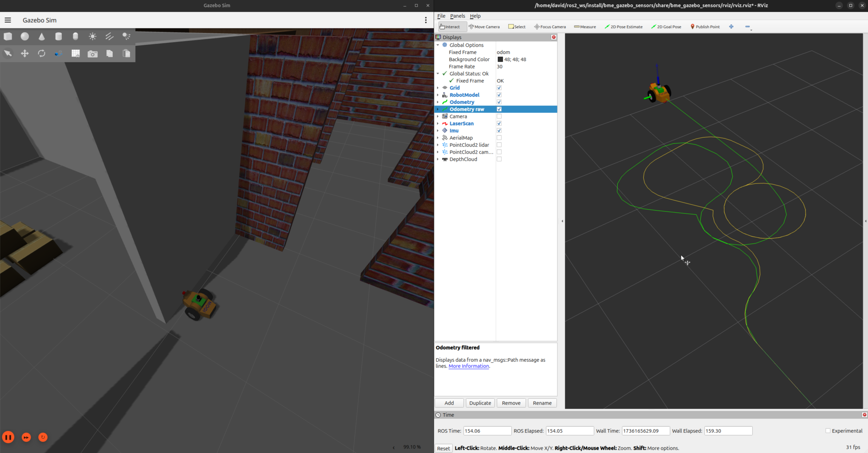Click the Duplicate button
868x453 pixels.
click(480, 403)
